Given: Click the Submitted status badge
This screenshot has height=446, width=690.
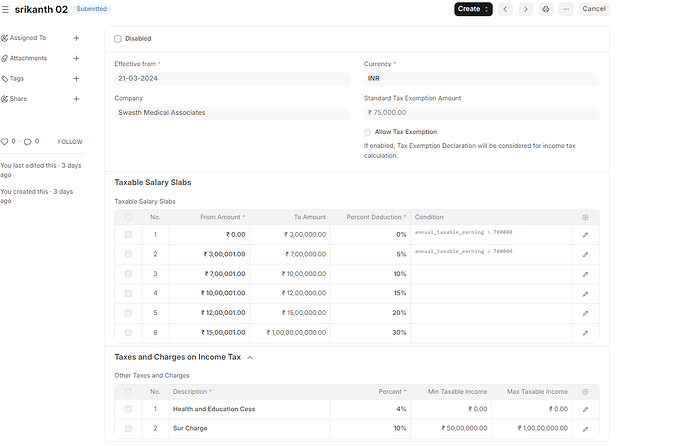Looking at the screenshot, I should click(92, 9).
